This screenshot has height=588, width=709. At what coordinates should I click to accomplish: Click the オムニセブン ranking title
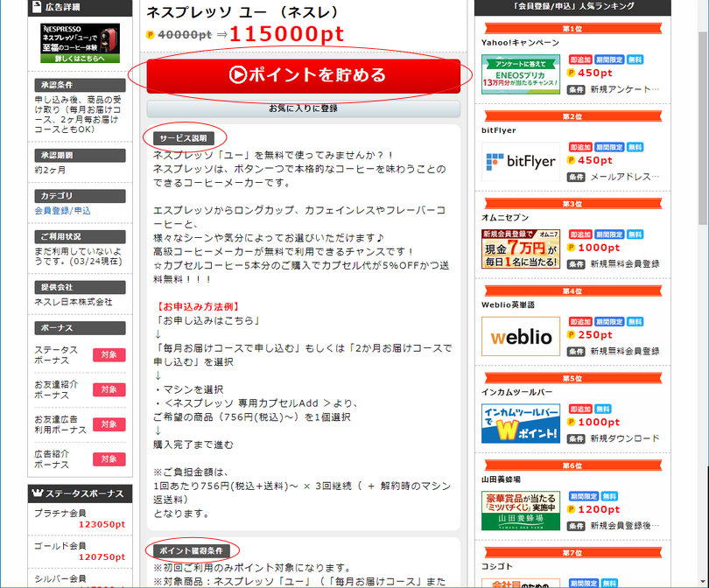505,217
